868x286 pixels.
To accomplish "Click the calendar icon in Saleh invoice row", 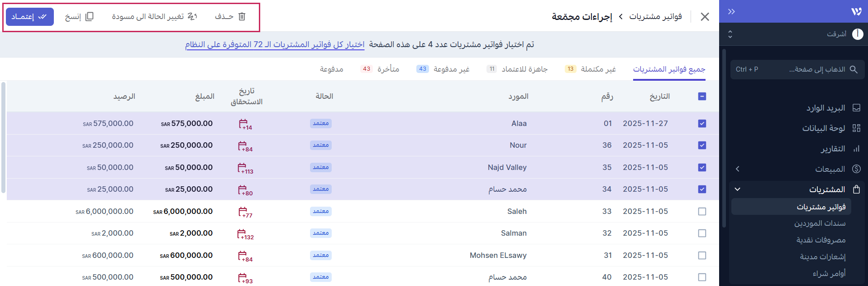I will [243, 211].
